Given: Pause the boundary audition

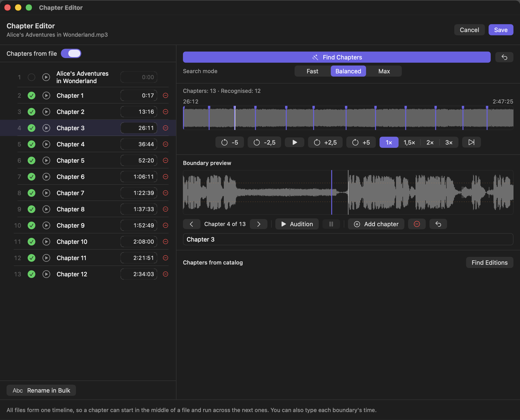Looking at the screenshot, I should [331, 224].
